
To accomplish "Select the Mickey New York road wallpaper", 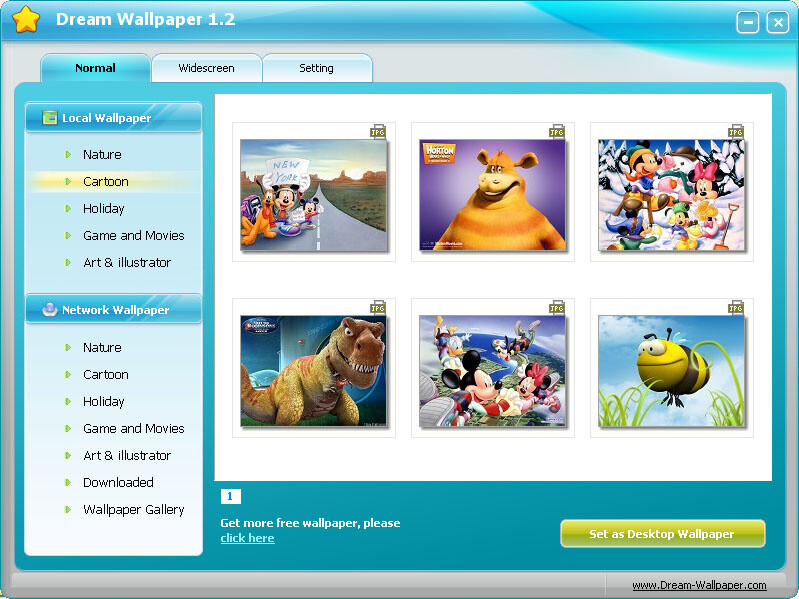I will [x=314, y=196].
